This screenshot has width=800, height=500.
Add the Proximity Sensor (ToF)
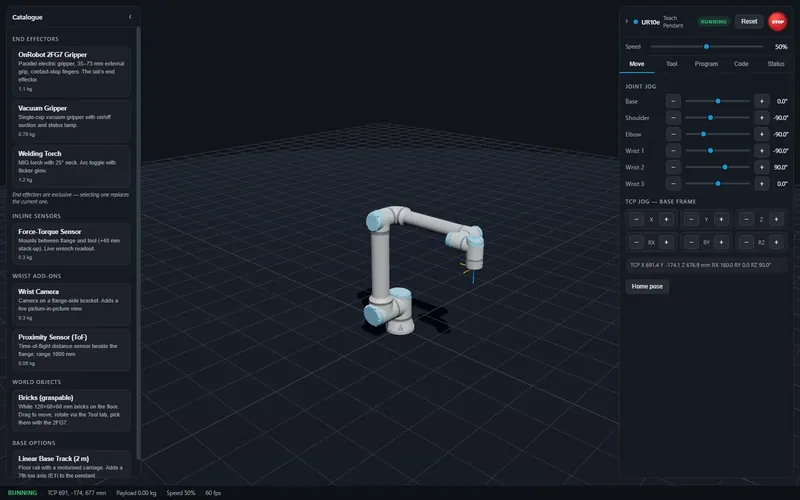[71, 350]
